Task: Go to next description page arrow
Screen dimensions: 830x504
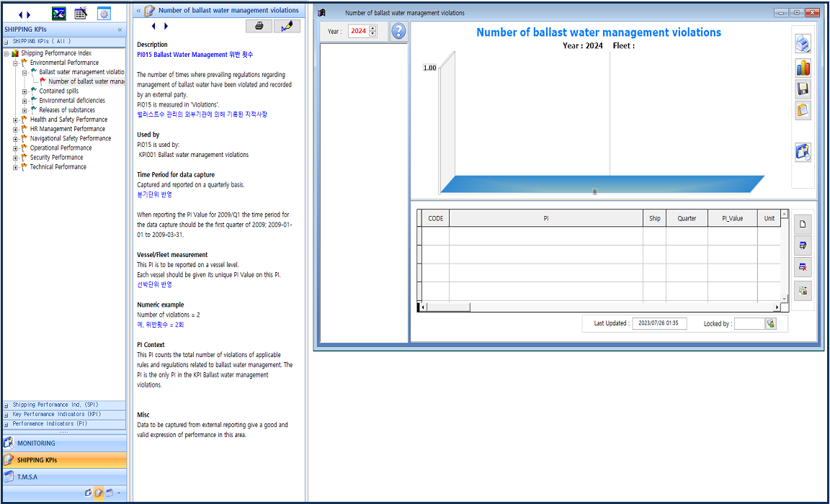Action: [166, 26]
